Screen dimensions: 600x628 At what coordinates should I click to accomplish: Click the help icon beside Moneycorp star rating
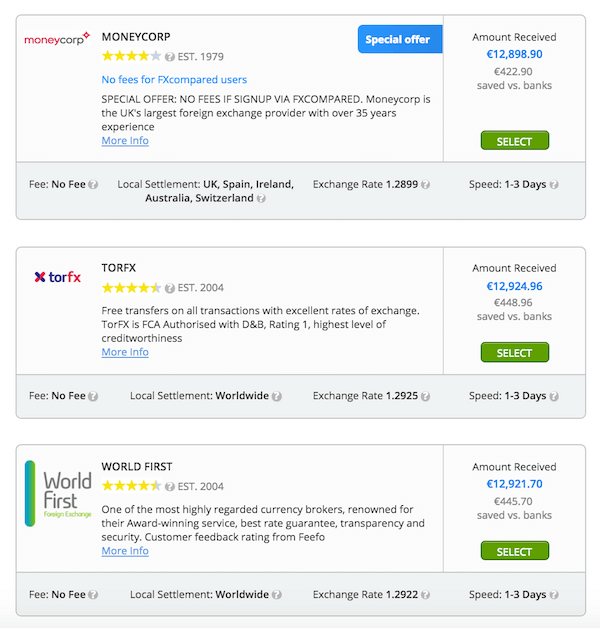pos(170,57)
